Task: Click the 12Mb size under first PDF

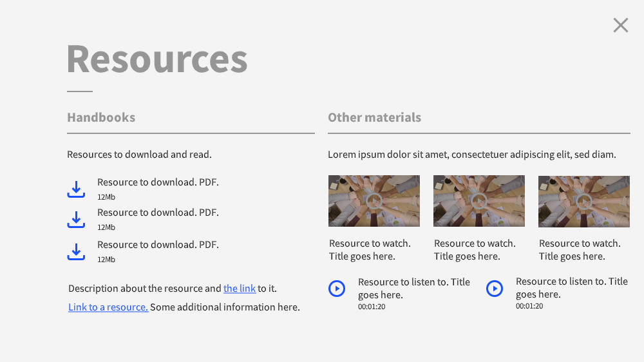Action: 106,197
